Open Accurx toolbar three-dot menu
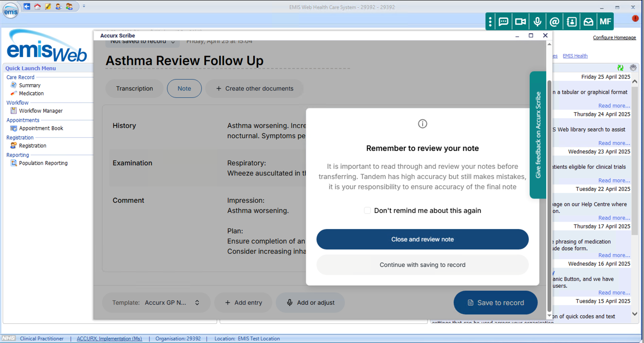The height and width of the screenshot is (343, 644). [490, 22]
